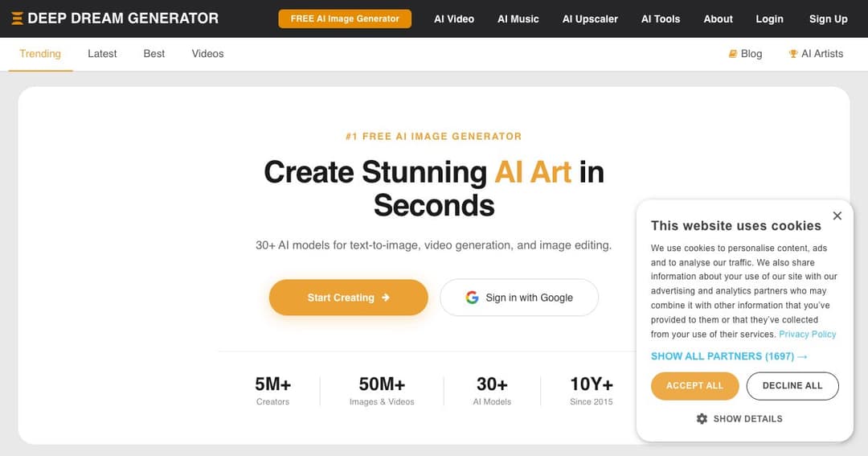Click the Start Creating button
This screenshot has width=868, height=456.
348,298
